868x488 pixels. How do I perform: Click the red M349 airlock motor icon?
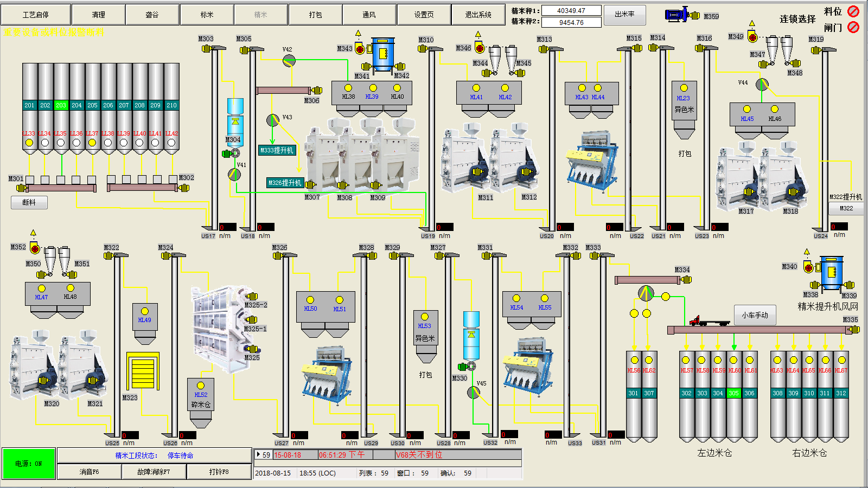tap(752, 37)
